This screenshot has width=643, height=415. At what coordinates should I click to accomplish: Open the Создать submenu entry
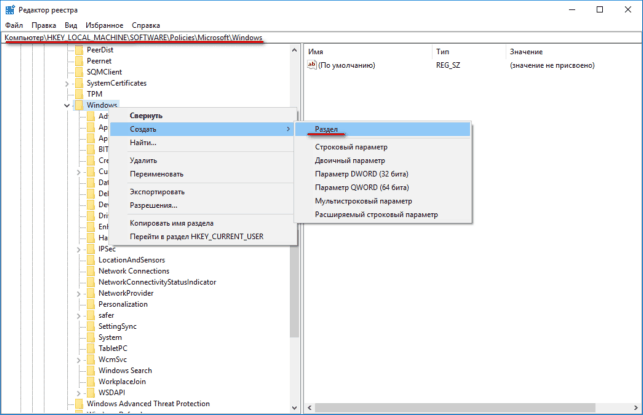pos(203,129)
